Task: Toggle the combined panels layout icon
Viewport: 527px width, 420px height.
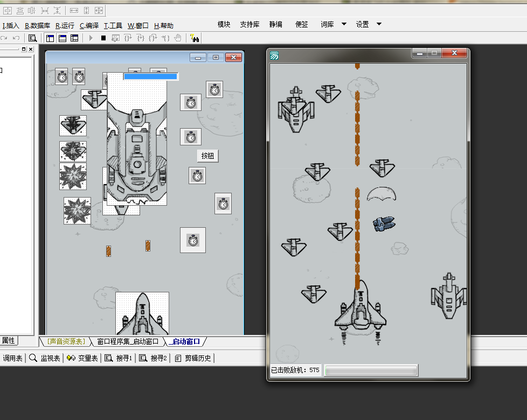Action: click(75, 38)
